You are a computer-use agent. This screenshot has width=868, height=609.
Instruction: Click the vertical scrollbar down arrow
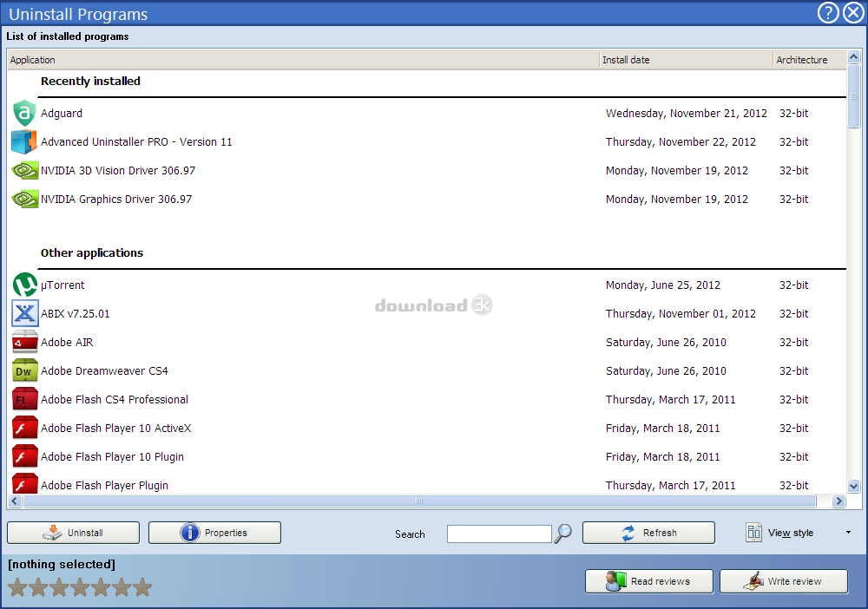click(x=853, y=486)
